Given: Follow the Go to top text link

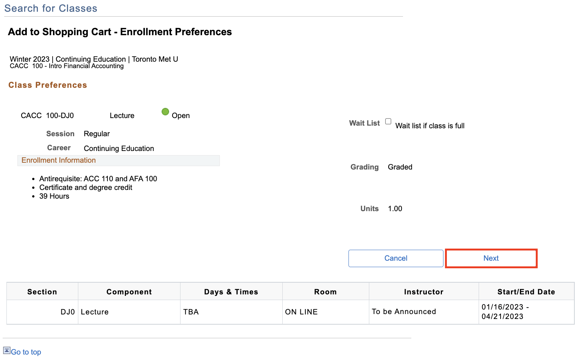Looking at the screenshot, I should [26, 352].
